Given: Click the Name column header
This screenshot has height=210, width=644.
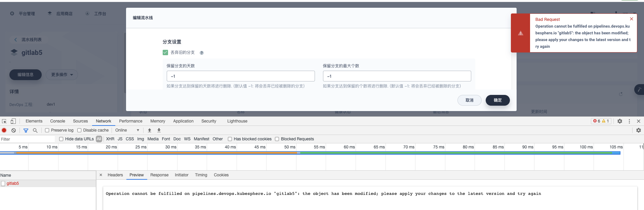Looking at the screenshot, I should click(x=48, y=175).
